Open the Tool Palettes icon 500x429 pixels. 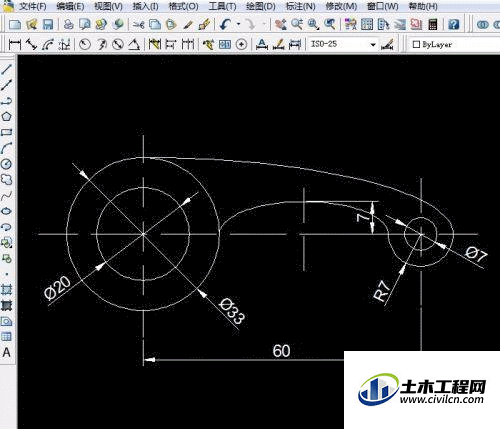(x=383, y=24)
